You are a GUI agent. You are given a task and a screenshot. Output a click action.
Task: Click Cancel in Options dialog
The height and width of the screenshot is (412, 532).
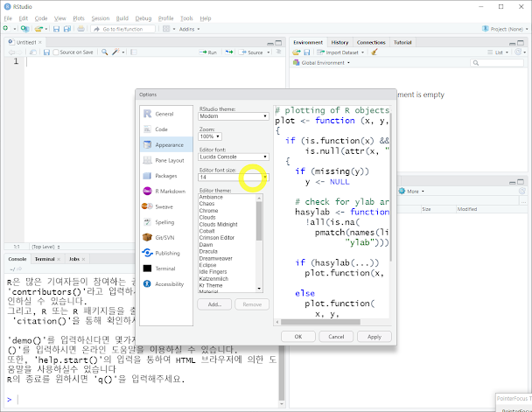coord(336,337)
